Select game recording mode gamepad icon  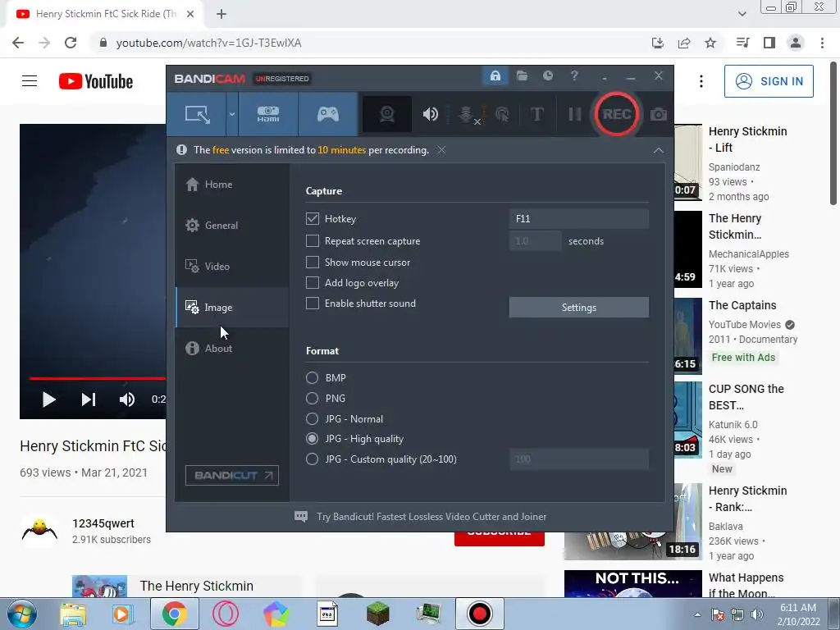click(328, 114)
